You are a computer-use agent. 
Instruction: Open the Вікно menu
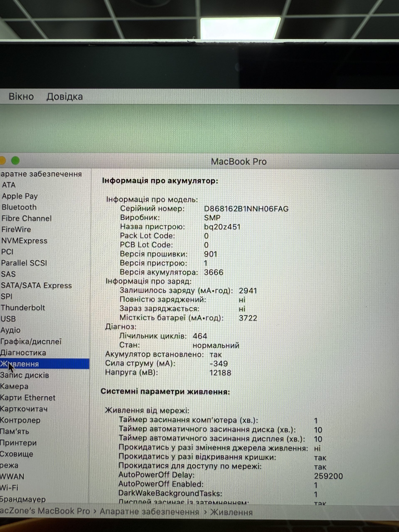click(x=21, y=96)
